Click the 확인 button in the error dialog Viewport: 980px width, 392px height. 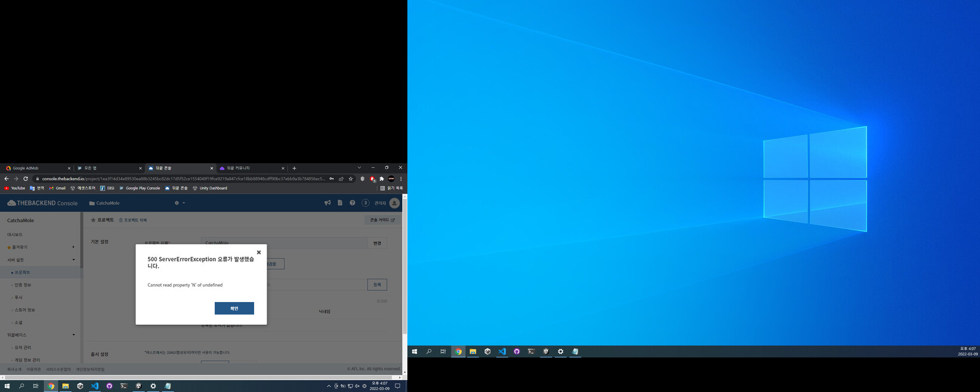[234, 308]
